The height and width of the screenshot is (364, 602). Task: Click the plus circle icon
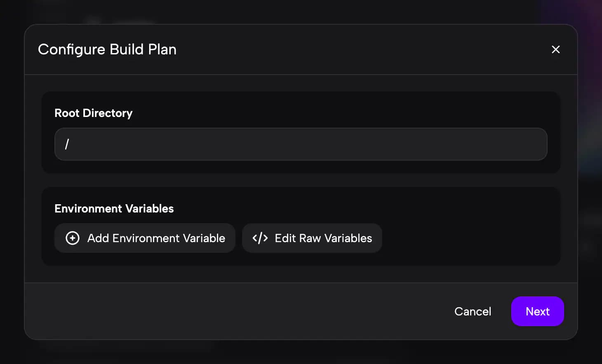73,238
